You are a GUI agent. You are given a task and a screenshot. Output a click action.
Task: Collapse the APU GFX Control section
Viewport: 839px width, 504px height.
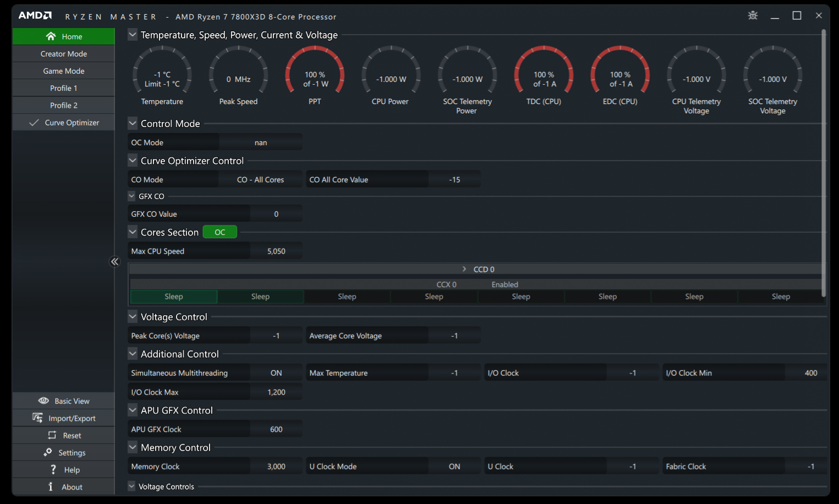(x=133, y=410)
